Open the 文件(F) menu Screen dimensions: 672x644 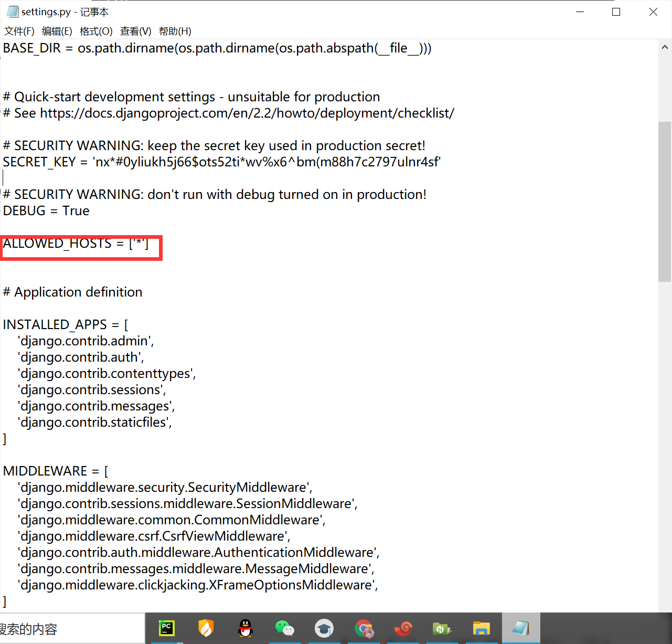(19, 31)
